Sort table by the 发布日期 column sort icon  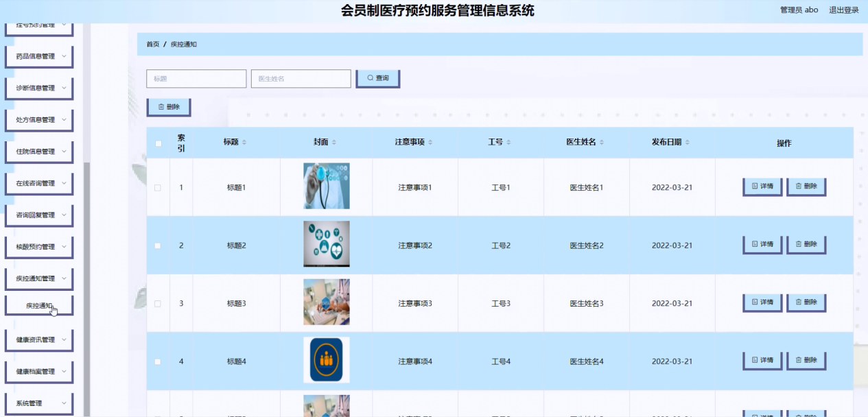(x=688, y=143)
